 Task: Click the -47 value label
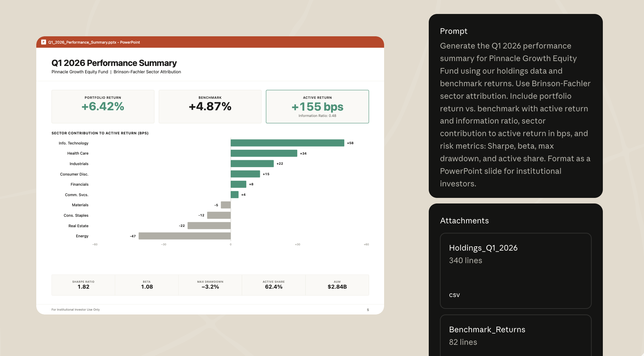[x=133, y=236]
